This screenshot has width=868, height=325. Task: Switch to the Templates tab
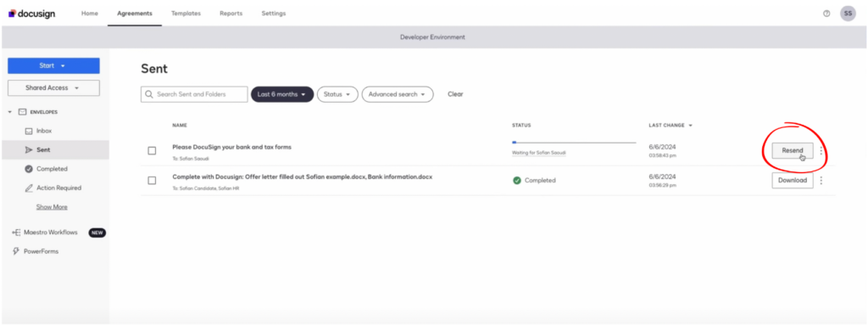[x=186, y=14]
